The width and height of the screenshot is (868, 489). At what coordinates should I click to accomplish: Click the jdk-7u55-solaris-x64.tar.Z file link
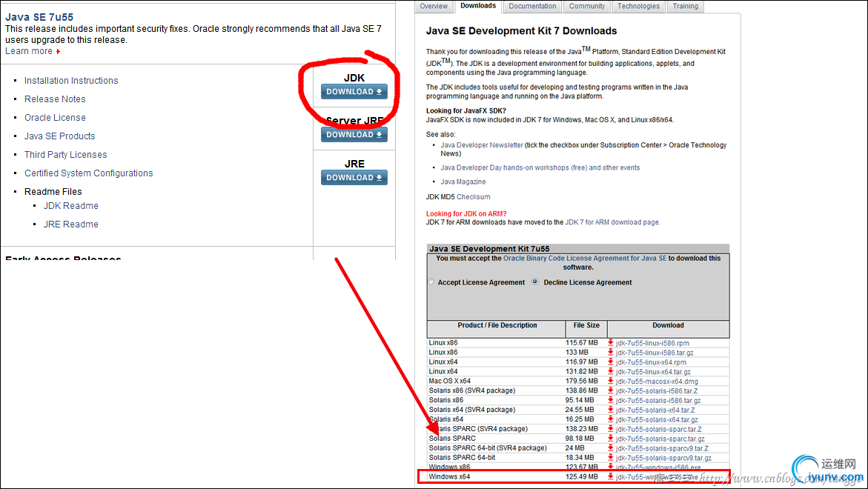point(655,410)
